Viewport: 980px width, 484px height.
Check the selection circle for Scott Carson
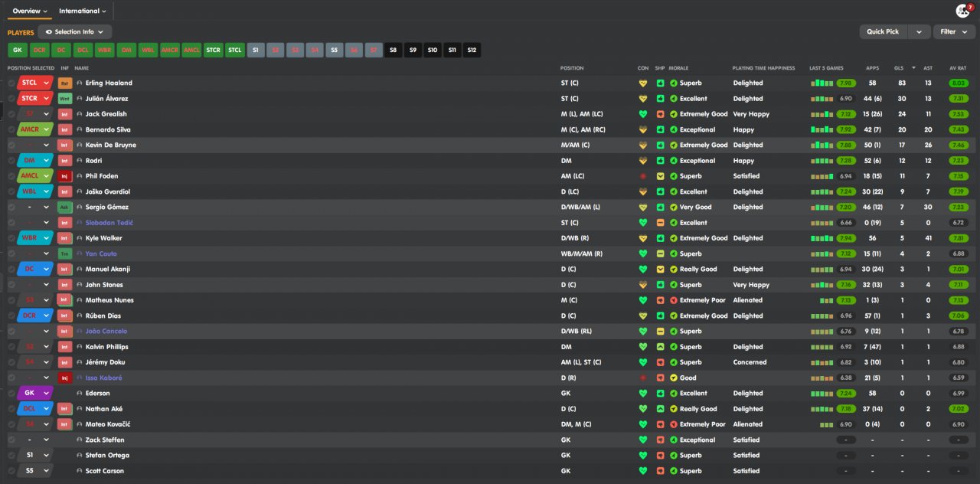(11, 471)
